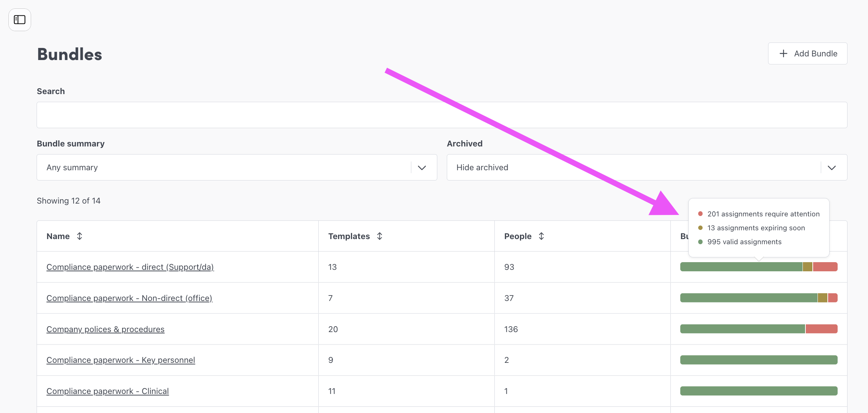Expand the Bundle summary chevron
This screenshot has width=868, height=413.
422,168
